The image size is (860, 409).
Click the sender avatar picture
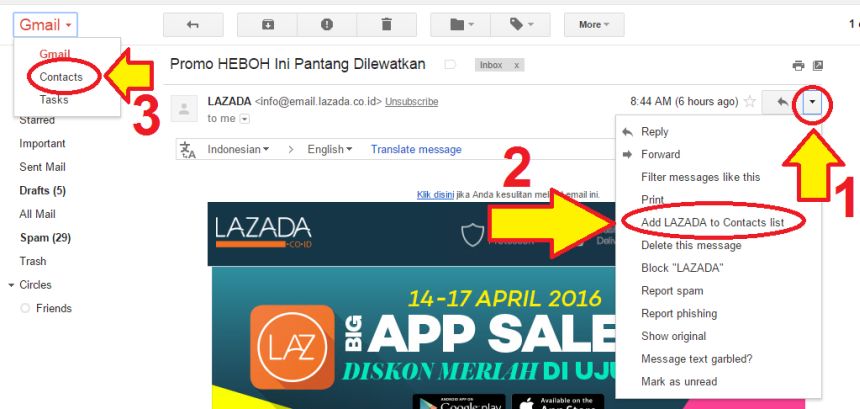click(x=184, y=108)
